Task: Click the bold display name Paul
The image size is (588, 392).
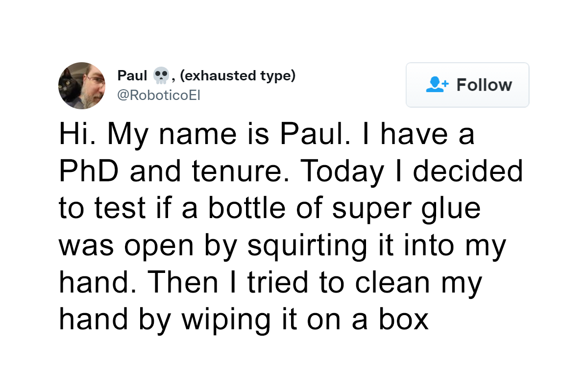Action: coord(132,76)
